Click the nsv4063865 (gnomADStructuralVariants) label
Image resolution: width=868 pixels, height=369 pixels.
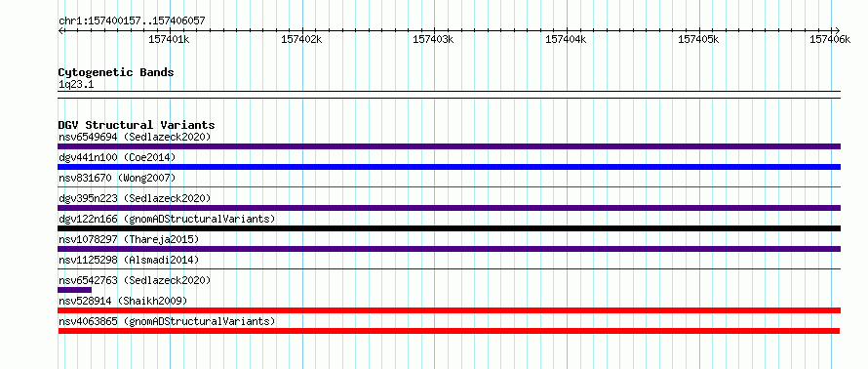click(167, 321)
